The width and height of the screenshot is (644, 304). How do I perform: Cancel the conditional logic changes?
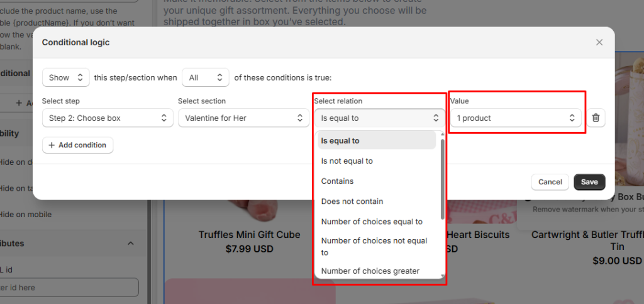tap(550, 182)
